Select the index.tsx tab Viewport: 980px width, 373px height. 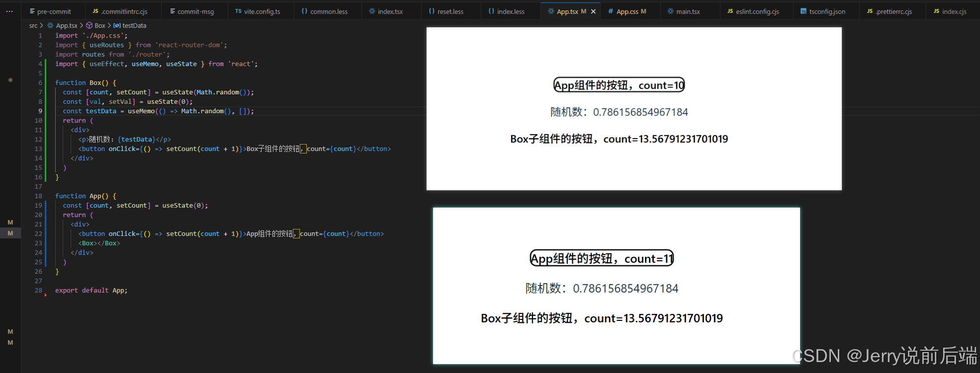(386, 11)
